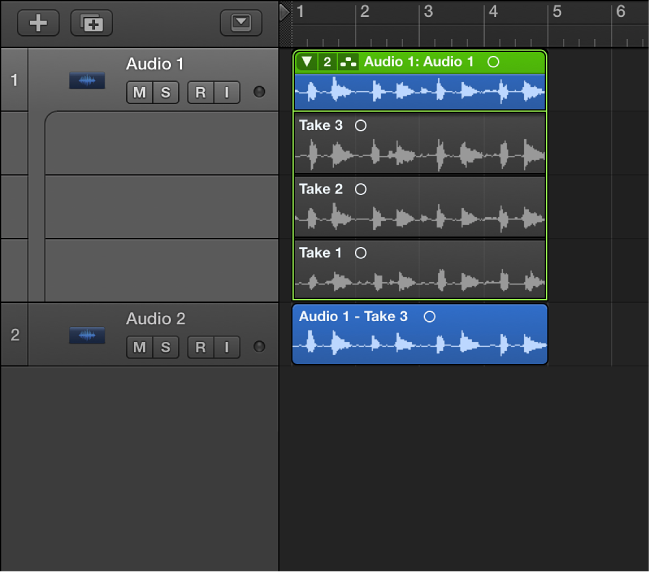Mute the Audio 2 track
This screenshot has width=650, height=572.
139,347
